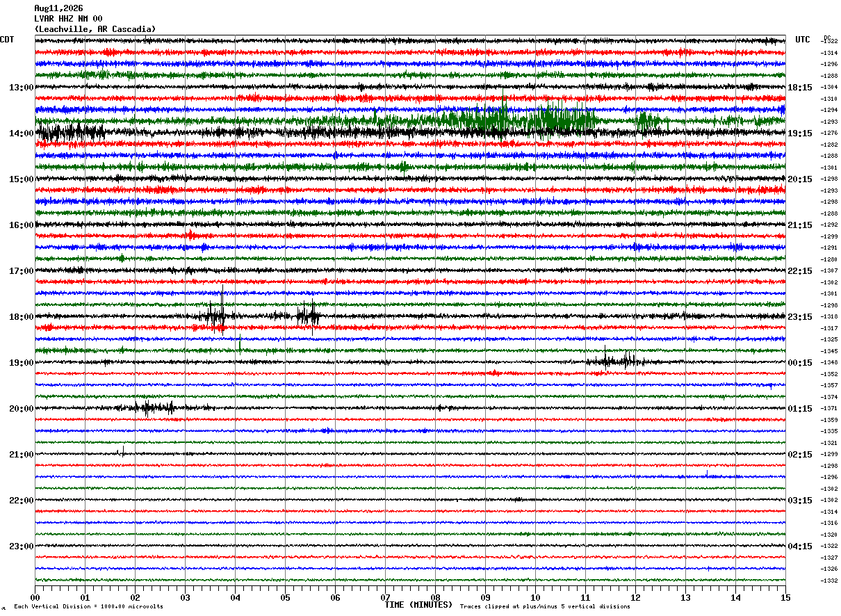Click the "21:00" CDT time label
The image size is (841, 616).
[21, 455]
